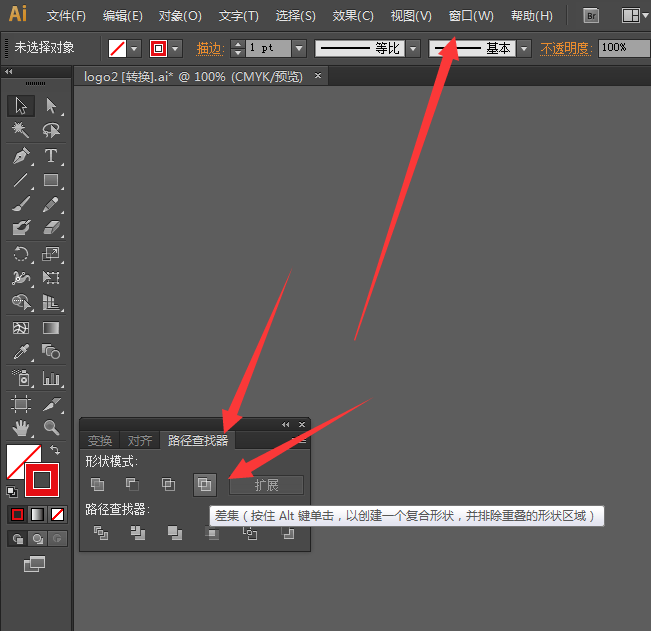Select the Pen tool

pyautogui.click(x=21, y=156)
